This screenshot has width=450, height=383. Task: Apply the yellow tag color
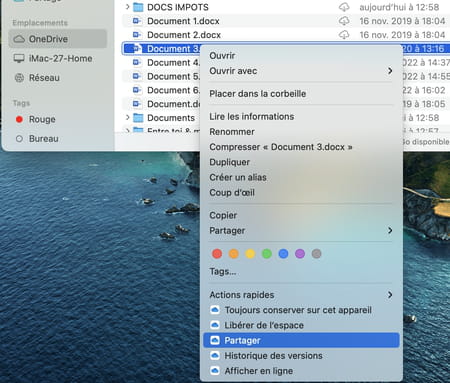[250, 254]
